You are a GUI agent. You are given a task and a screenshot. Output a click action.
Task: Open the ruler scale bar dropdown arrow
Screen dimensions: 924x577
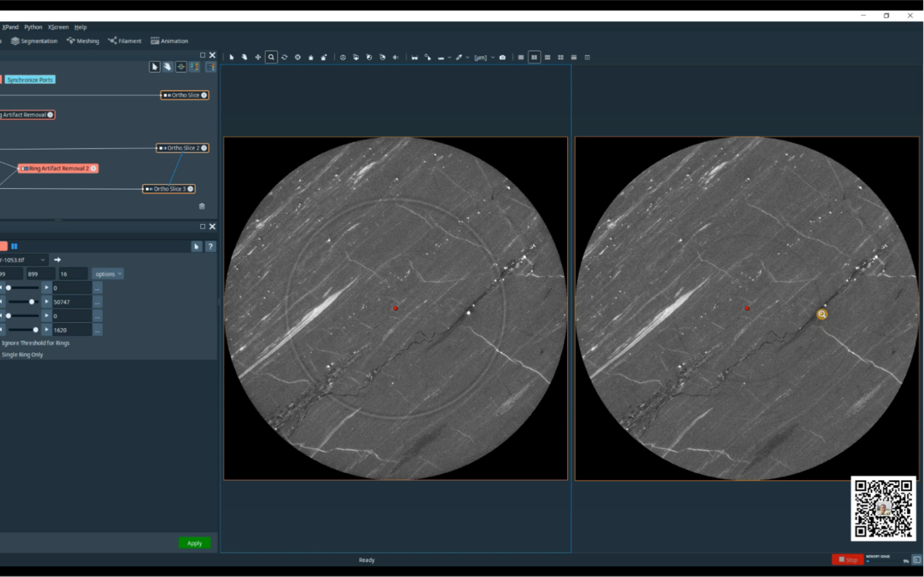tap(449, 58)
